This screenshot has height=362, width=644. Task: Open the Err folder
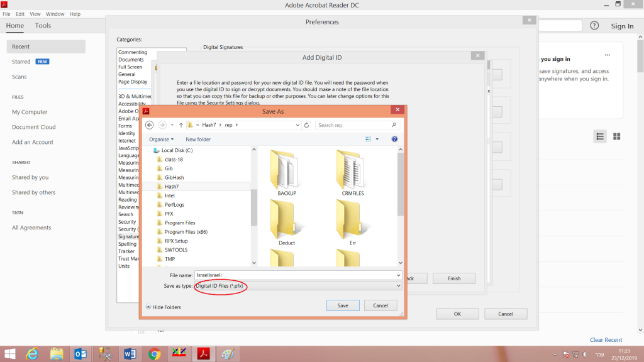tap(352, 222)
